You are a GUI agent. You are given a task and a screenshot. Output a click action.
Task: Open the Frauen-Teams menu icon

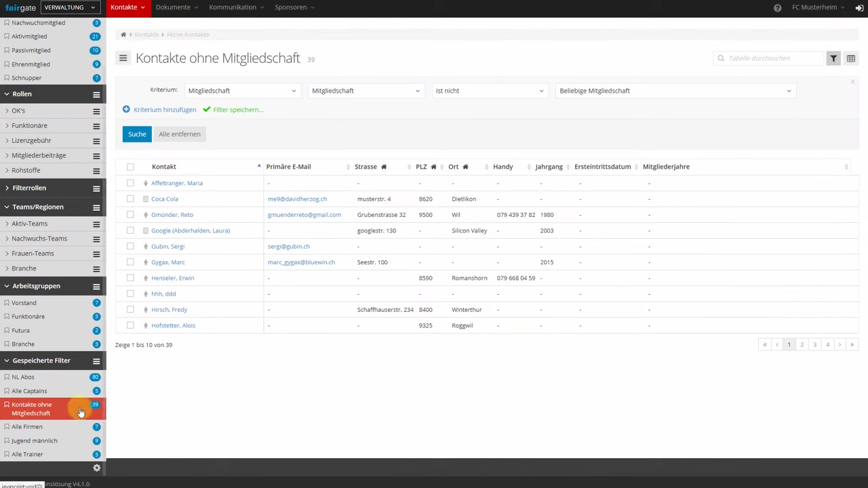(x=96, y=254)
